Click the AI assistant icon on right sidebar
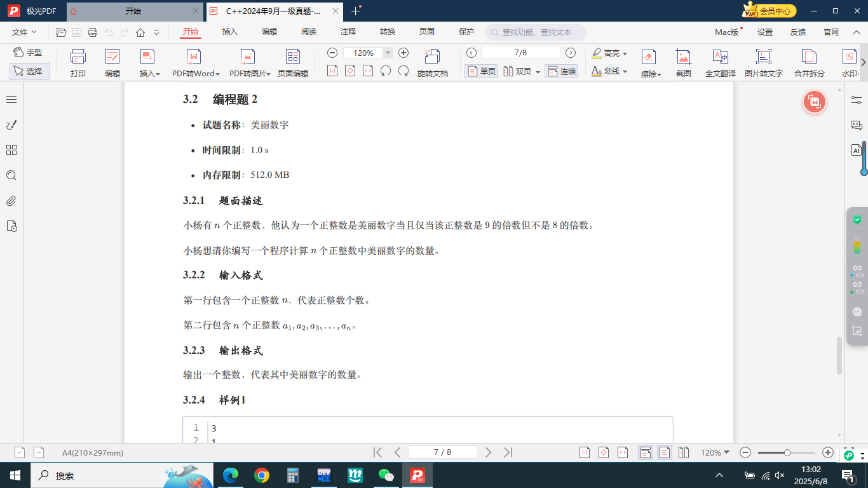 pos(857,151)
